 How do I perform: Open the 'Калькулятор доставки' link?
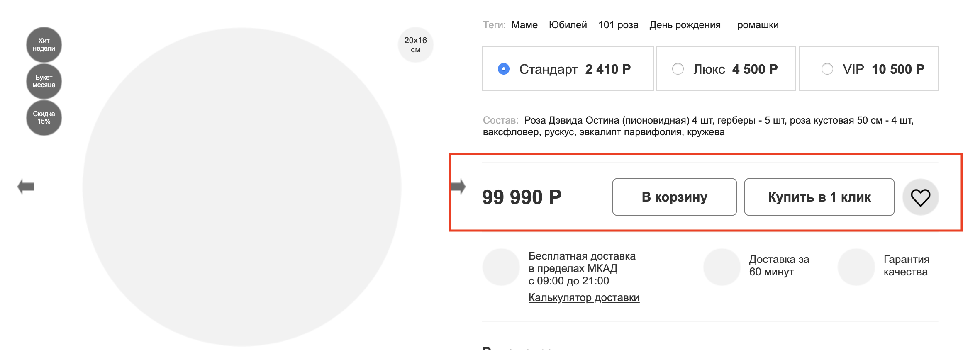click(x=583, y=298)
